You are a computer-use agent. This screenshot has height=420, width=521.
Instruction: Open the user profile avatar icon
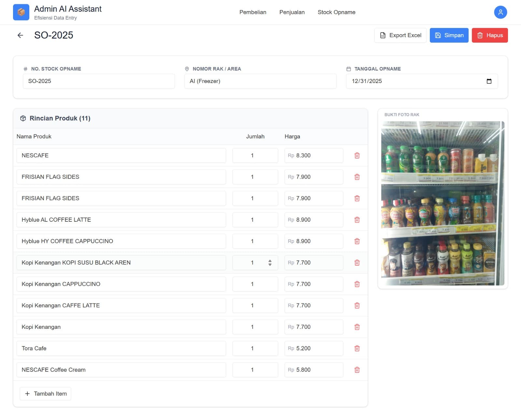[500, 12]
